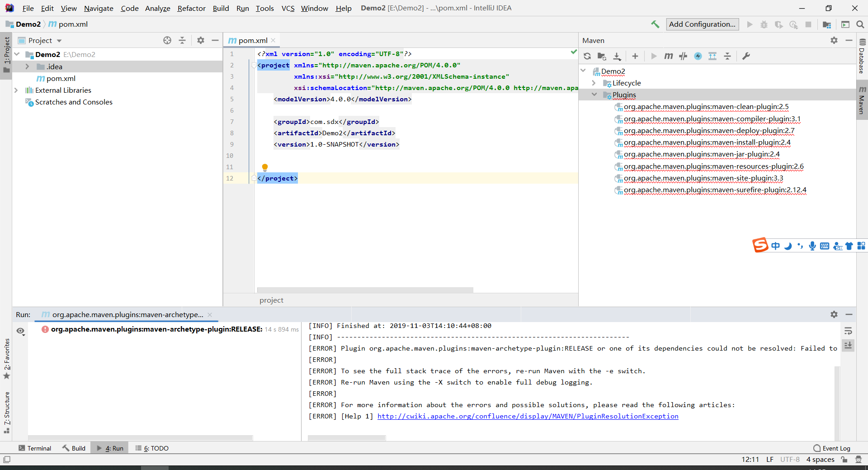Click Add Maven Projects plus icon
Image resolution: width=868 pixels, height=470 pixels.
click(635, 56)
